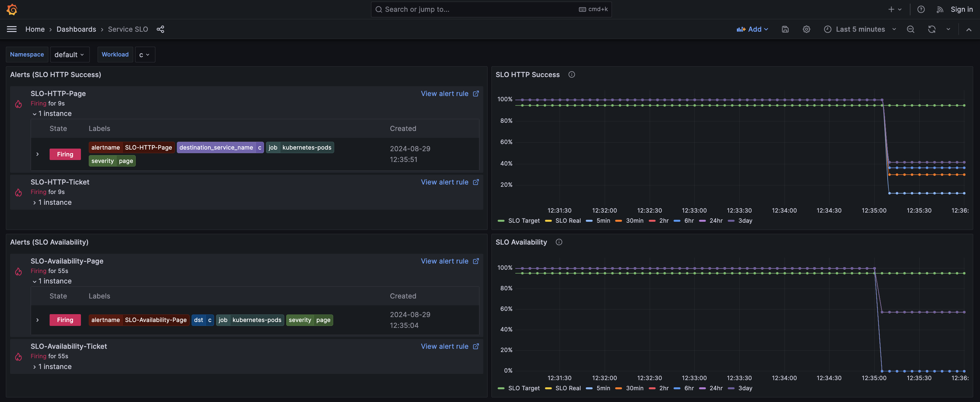980x402 pixels.
Task: Go to Dashboards breadcrumb
Action: coord(76,29)
